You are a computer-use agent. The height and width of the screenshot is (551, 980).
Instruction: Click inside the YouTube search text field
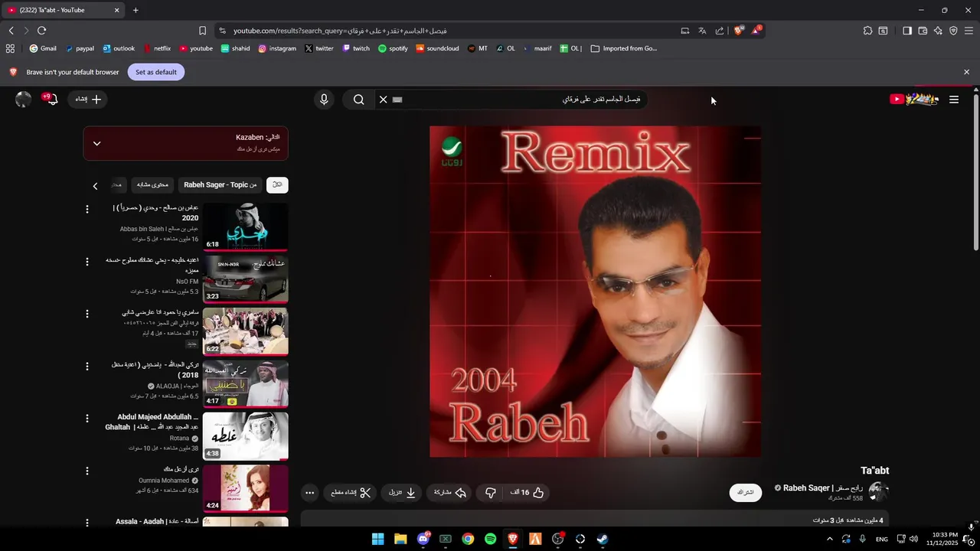pos(521,99)
